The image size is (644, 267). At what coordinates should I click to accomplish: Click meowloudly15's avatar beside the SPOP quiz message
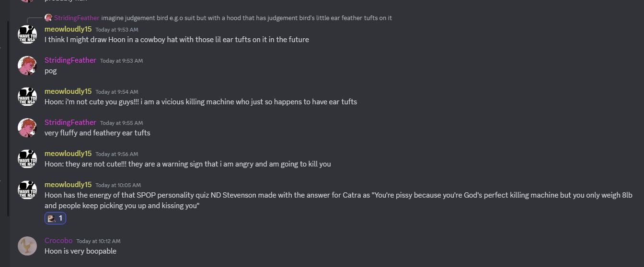pyautogui.click(x=27, y=190)
